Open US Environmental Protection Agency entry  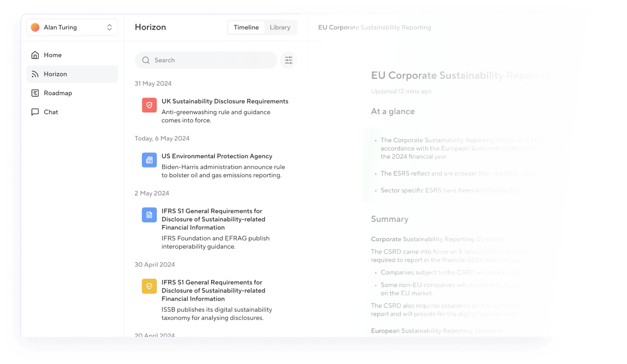tap(215, 165)
